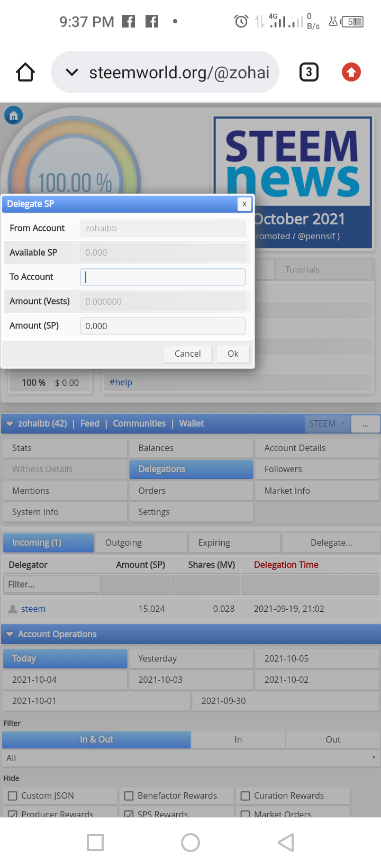This screenshot has width=381, height=868.
Task: Switch to the Outgoing delegations tab
Action: click(x=142, y=543)
